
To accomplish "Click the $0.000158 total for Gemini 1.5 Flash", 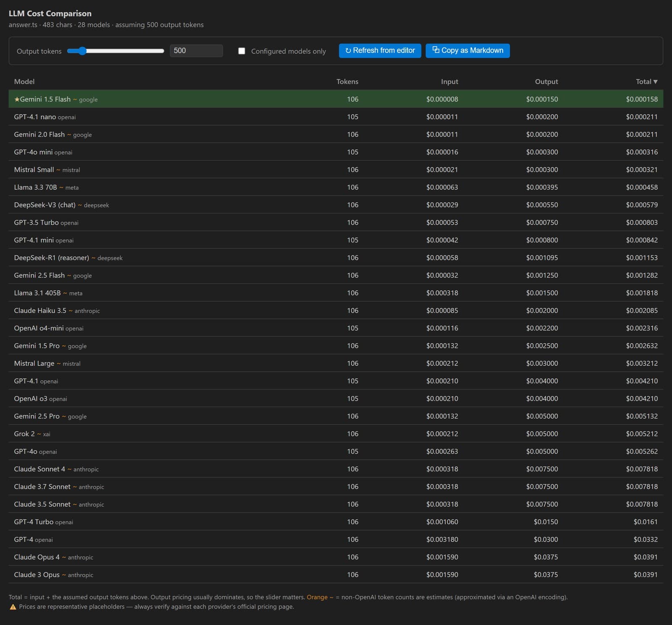I will 642,99.
